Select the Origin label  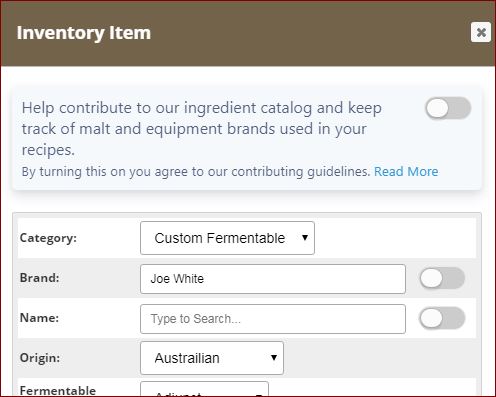(x=40, y=358)
